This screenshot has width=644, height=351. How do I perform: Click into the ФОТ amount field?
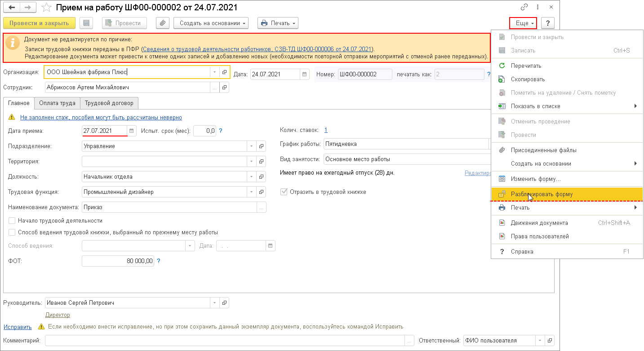(118, 261)
